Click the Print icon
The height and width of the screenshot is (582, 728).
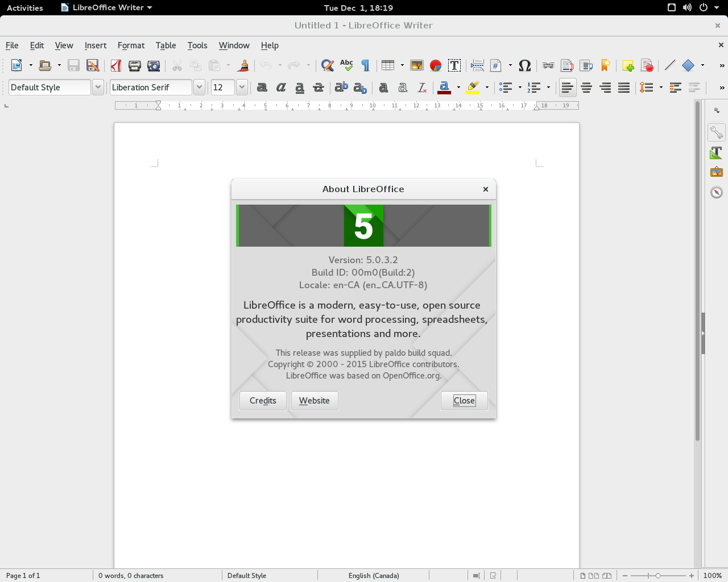(x=135, y=65)
